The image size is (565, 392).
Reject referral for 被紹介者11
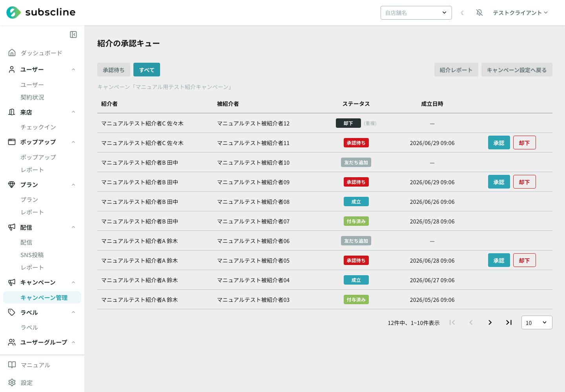(525, 143)
